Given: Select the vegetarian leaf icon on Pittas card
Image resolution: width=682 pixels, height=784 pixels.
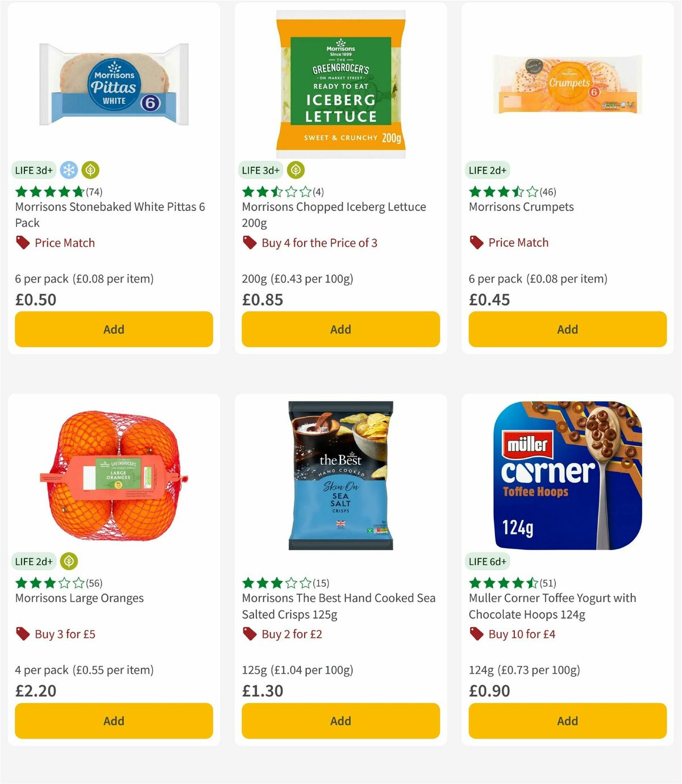Looking at the screenshot, I should pos(89,169).
